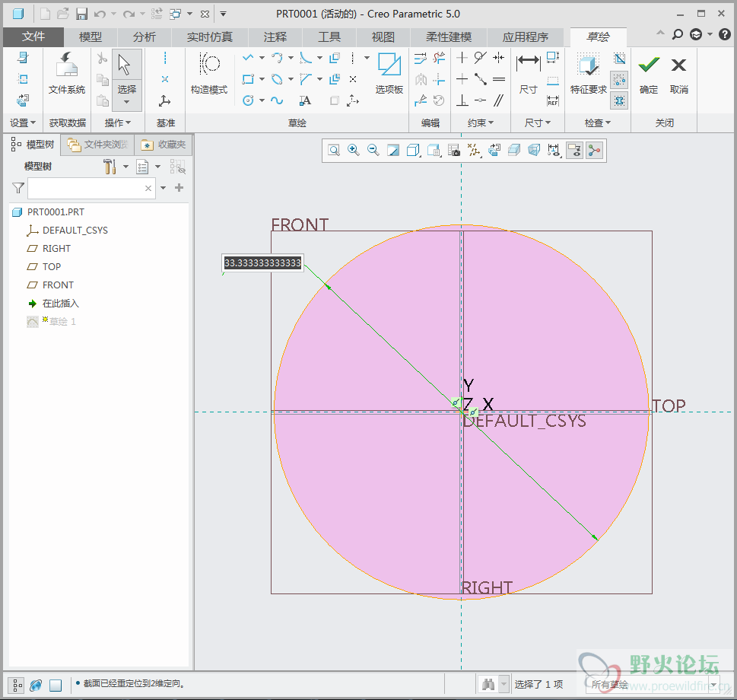Screen dimensions: 737x700
Task: Open the 文件 (File) menu
Action: pos(33,37)
